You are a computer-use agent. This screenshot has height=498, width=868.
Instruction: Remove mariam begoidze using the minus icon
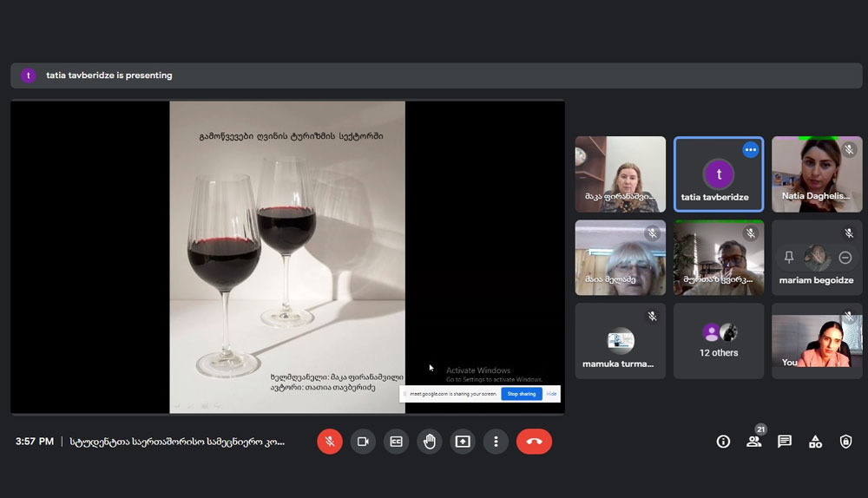[845, 258]
